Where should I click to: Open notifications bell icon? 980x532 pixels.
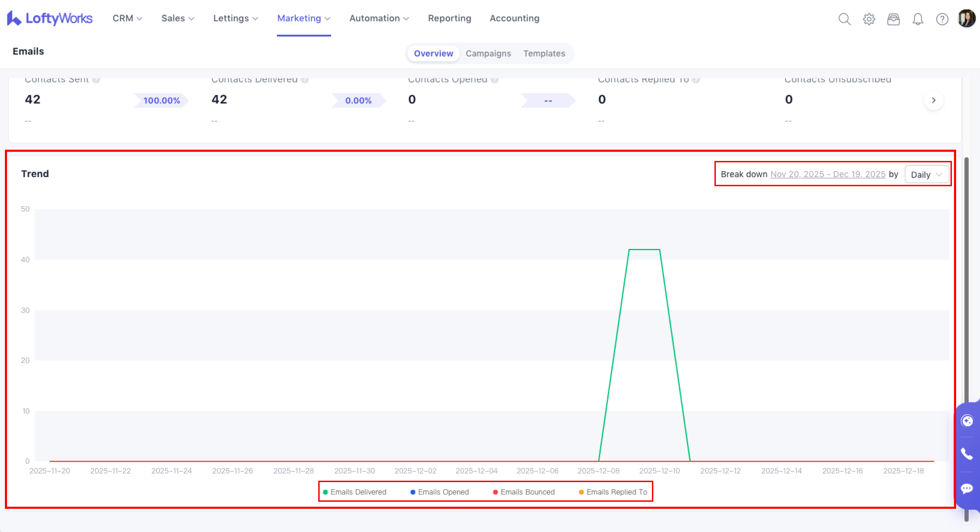(917, 19)
